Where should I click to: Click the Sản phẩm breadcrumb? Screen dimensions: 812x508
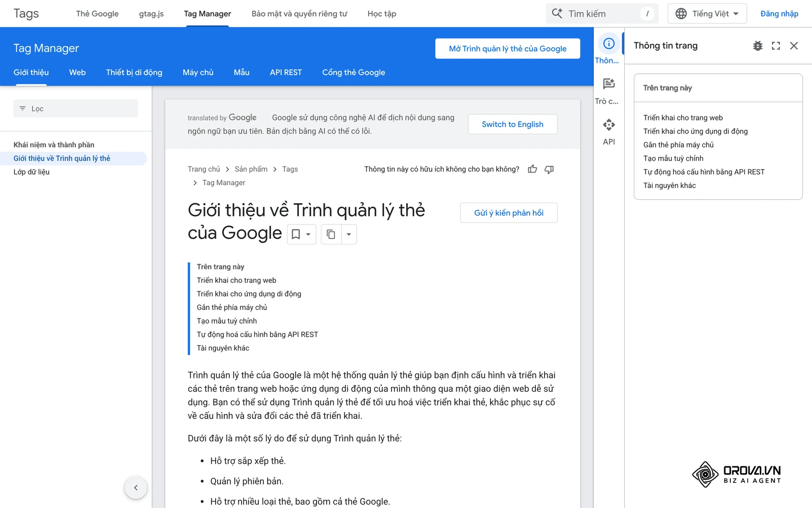(x=251, y=169)
